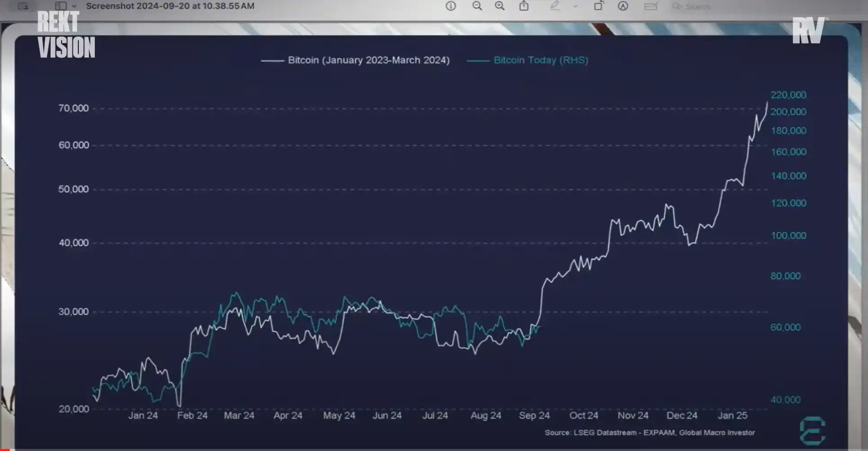Select the Highlight pen tool
This screenshot has width=868, height=451.
[x=555, y=6]
